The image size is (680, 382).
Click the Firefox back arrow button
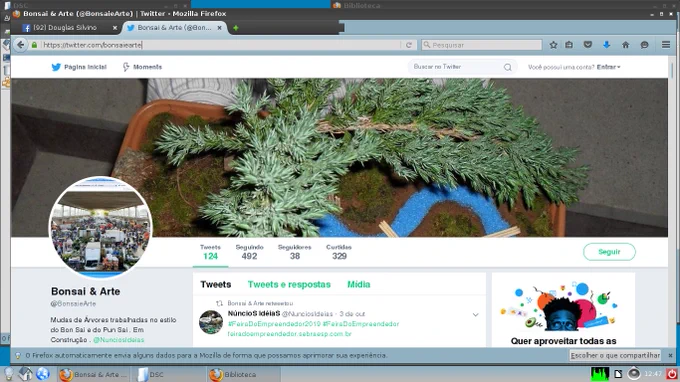(x=20, y=45)
